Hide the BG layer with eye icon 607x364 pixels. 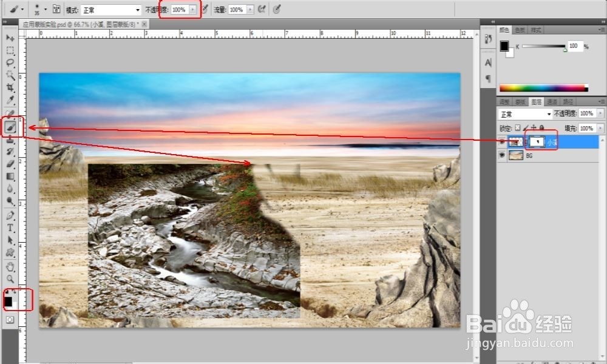click(x=502, y=155)
